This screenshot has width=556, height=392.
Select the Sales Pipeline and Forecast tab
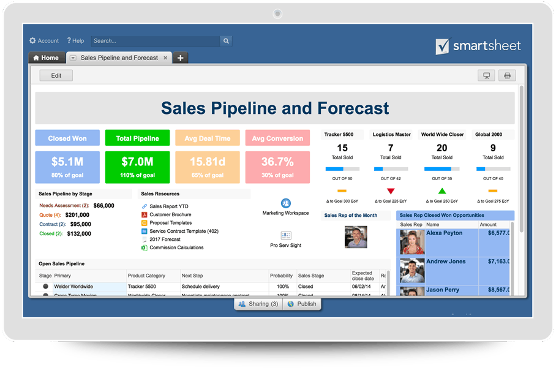(x=118, y=57)
